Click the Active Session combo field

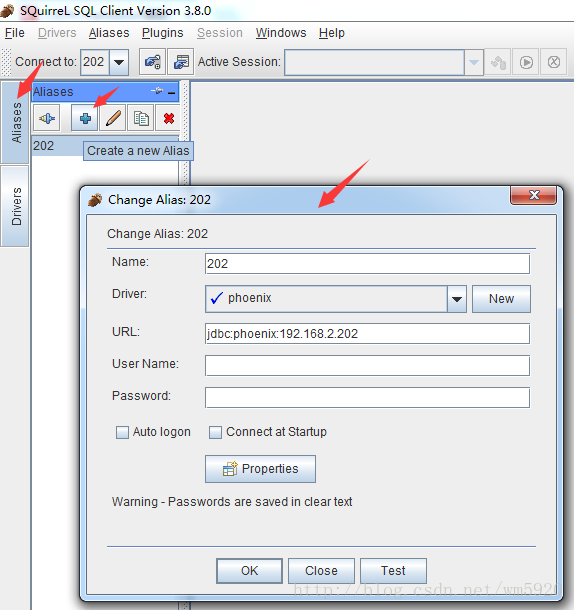click(374, 62)
